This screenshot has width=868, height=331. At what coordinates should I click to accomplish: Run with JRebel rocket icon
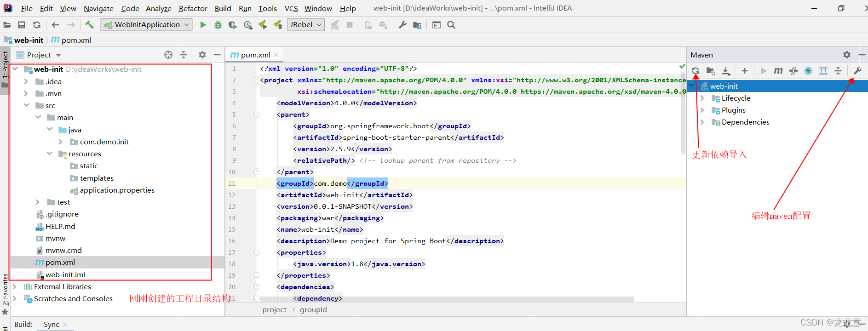point(263,25)
